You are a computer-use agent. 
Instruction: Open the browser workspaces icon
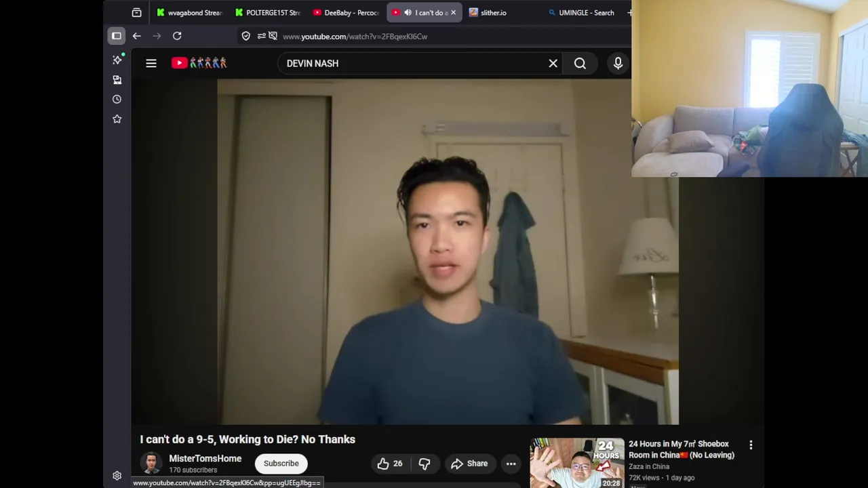[x=136, y=12]
